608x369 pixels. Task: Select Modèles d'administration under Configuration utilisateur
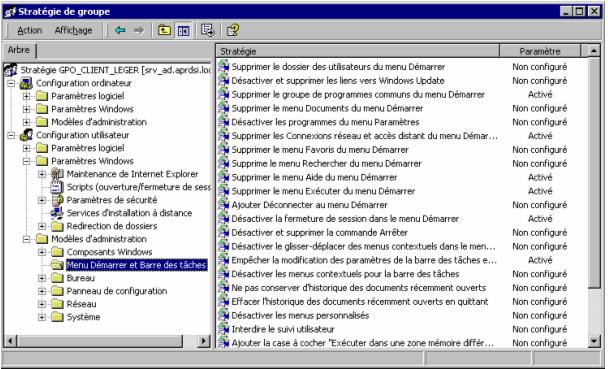click(x=99, y=239)
